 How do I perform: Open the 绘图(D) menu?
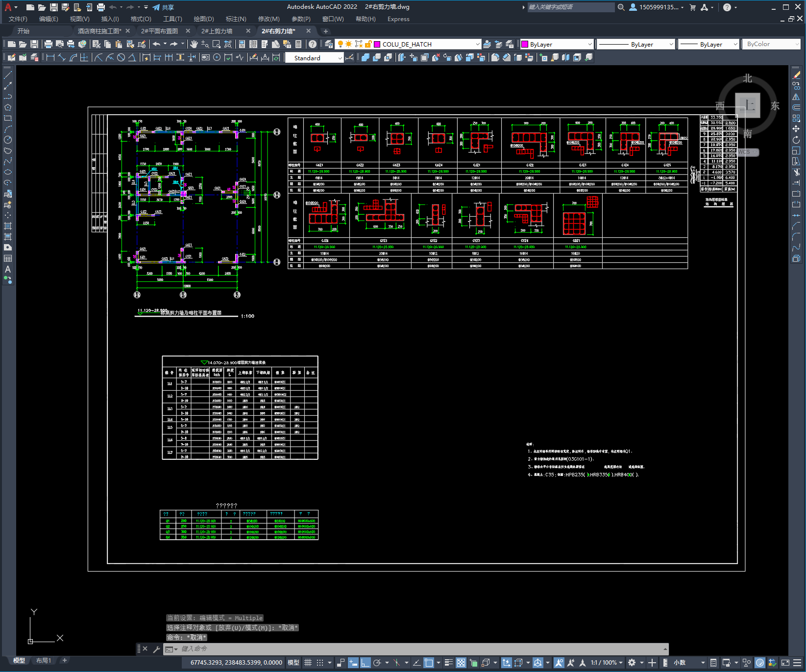(x=204, y=19)
